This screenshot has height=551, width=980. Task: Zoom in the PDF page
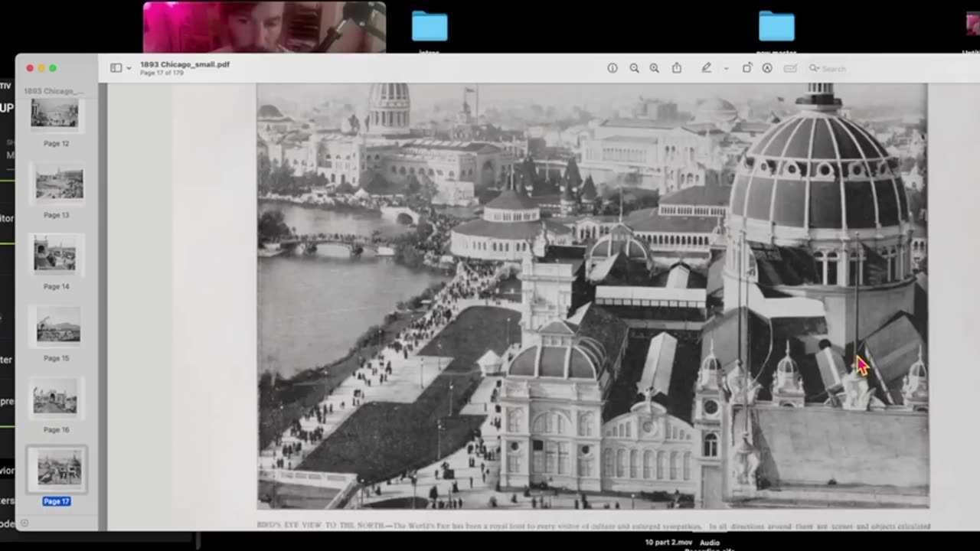click(x=654, y=68)
